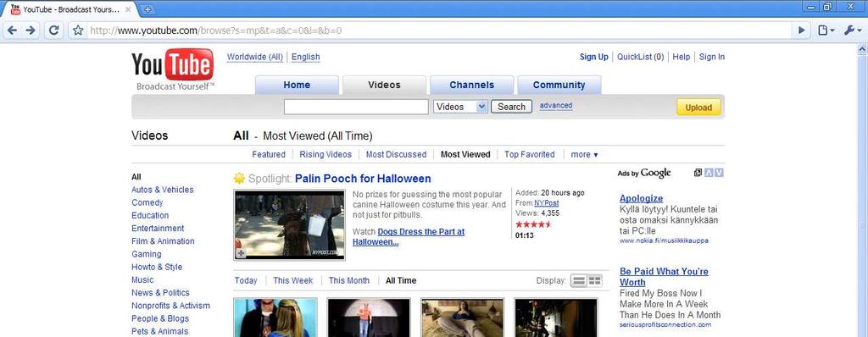Show Featured videos
This screenshot has width=868, height=337.
pyautogui.click(x=269, y=154)
